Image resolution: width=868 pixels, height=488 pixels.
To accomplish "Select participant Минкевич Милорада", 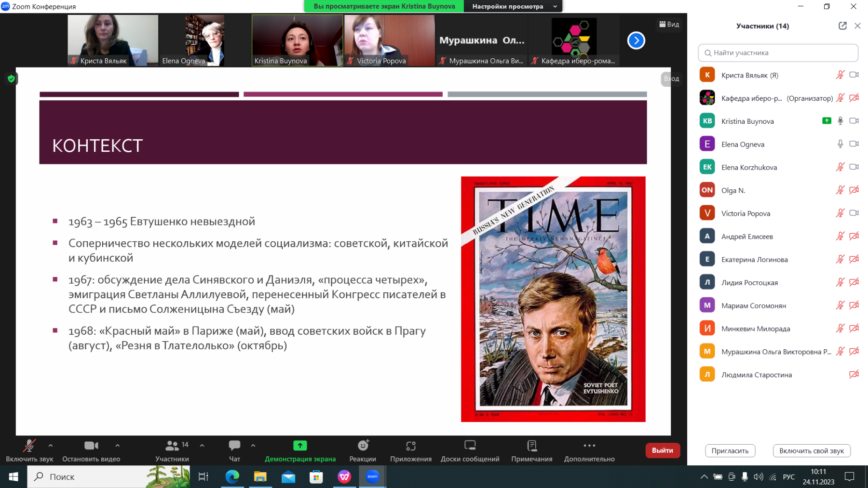I will [778, 329].
